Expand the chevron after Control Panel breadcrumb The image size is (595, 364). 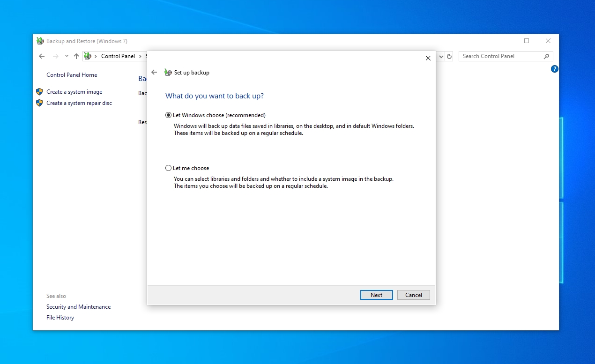point(140,56)
